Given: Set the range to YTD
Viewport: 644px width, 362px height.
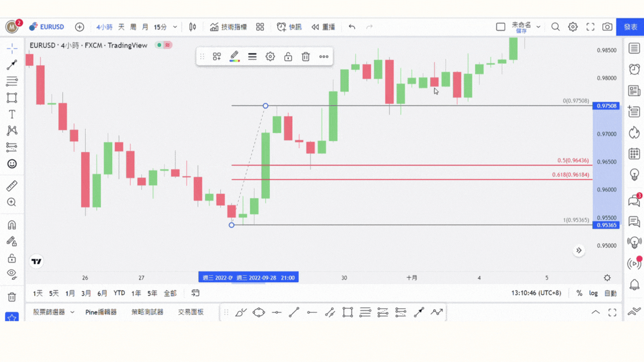Looking at the screenshot, I should pyautogui.click(x=119, y=293).
